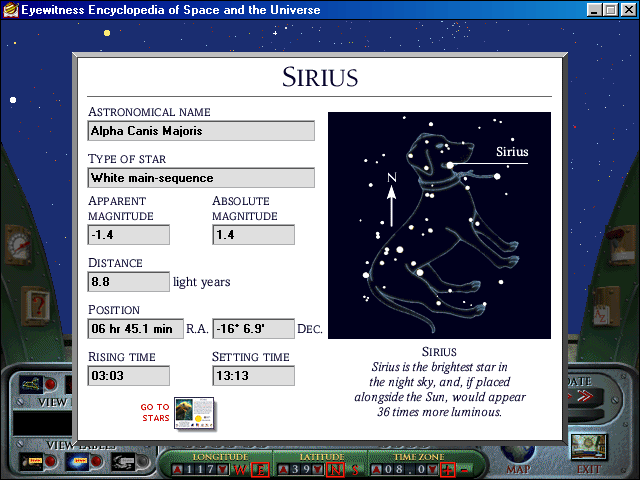Click the right ascension field 06 hr 45.1 min

point(136,329)
